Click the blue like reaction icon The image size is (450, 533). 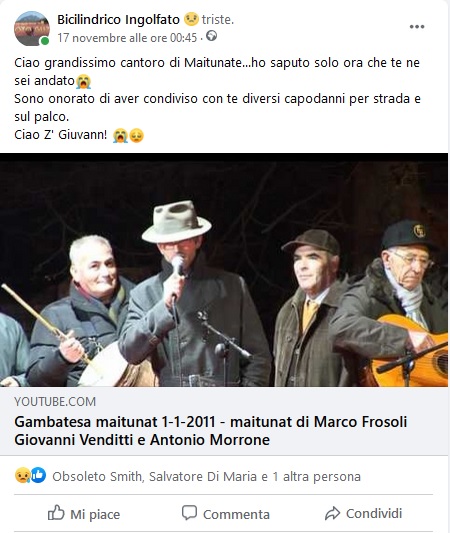[x=39, y=475]
